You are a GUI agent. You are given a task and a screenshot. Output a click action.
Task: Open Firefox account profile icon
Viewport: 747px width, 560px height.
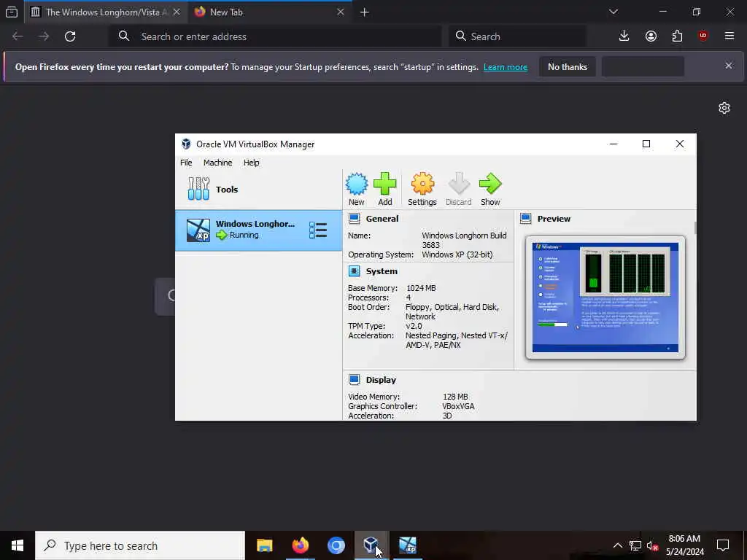pos(651,36)
